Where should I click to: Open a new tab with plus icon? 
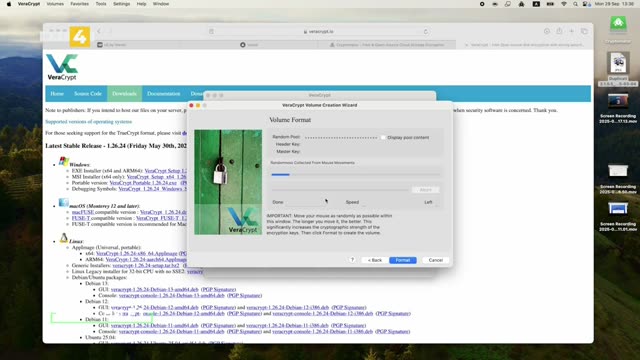571,31
